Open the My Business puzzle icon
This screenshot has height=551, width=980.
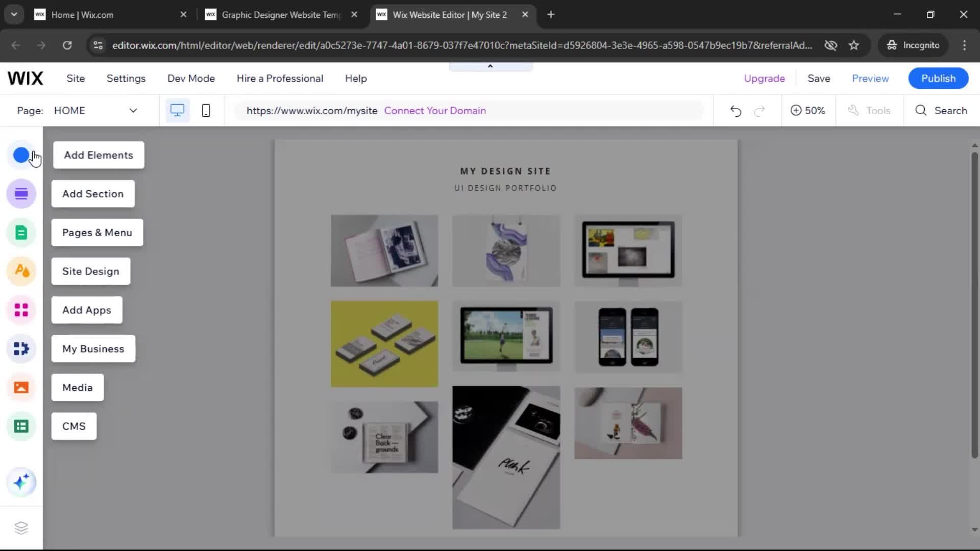coord(21,348)
